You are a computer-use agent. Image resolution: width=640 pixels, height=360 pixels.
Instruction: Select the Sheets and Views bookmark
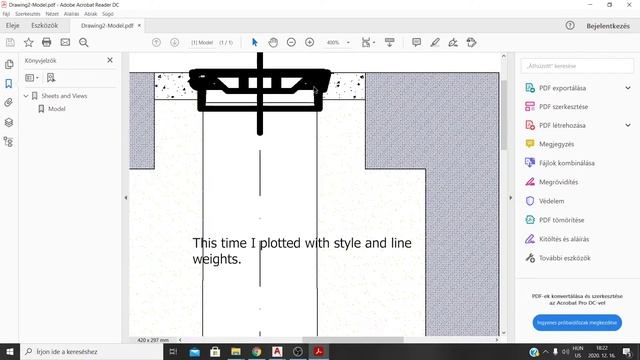[64, 96]
